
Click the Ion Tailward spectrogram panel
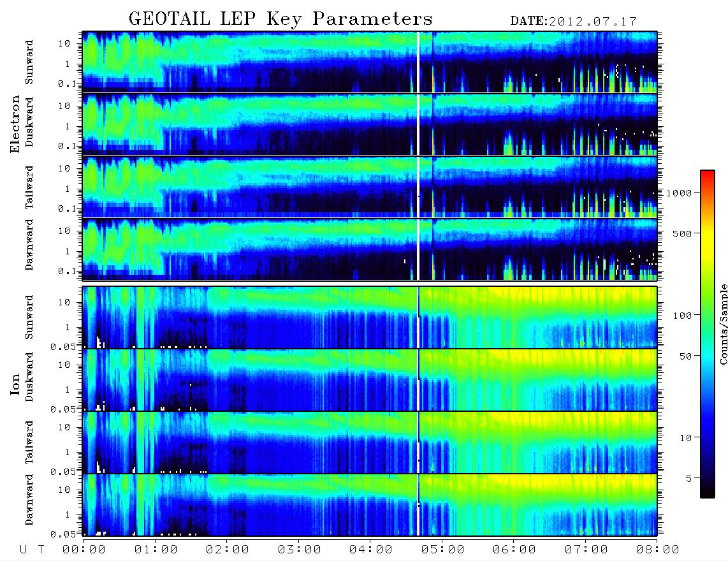[370, 442]
